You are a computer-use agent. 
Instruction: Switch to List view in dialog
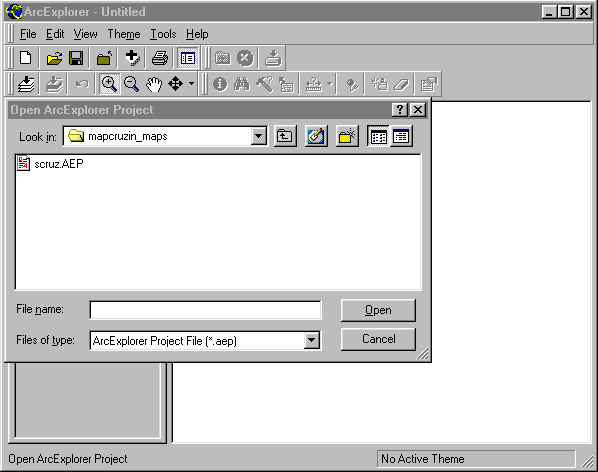(378, 136)
